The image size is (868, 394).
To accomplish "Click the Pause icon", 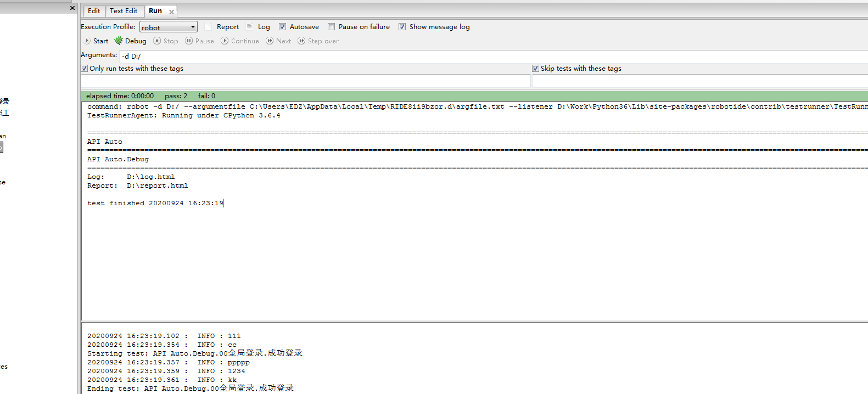I will [189, 41].
